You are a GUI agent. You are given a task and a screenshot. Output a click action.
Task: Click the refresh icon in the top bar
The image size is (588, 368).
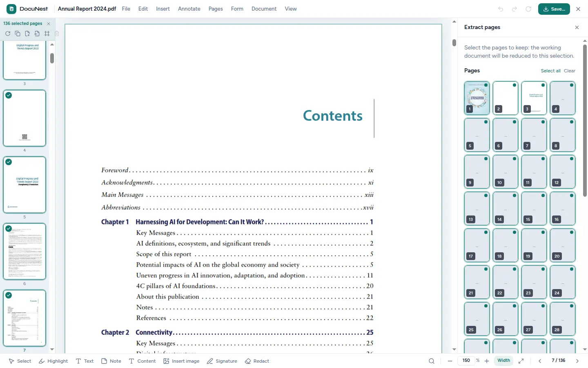point(528,9)
